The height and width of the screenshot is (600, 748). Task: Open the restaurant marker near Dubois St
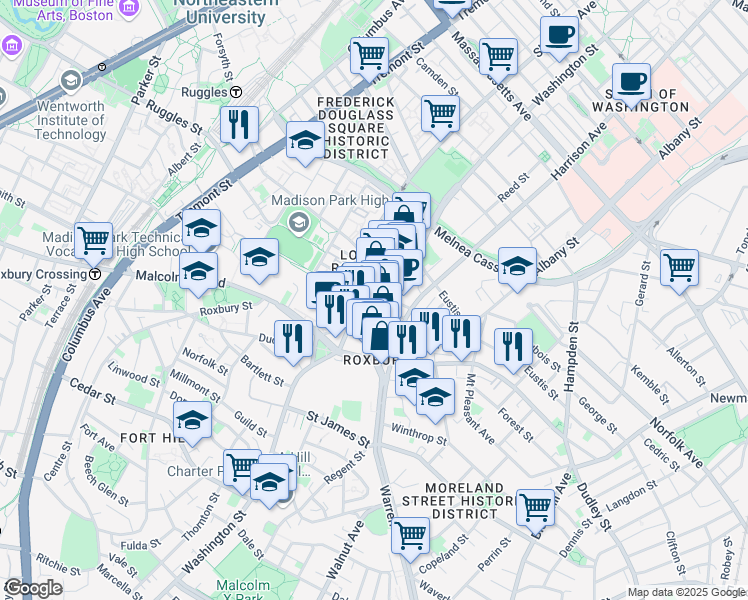512,346
